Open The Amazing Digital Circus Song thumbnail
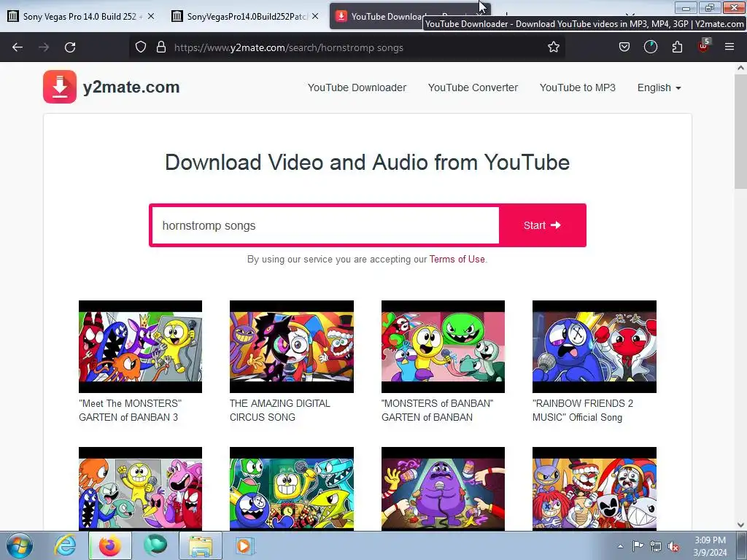This screenshot has width=747, height=560. click(x=292, y=346)
